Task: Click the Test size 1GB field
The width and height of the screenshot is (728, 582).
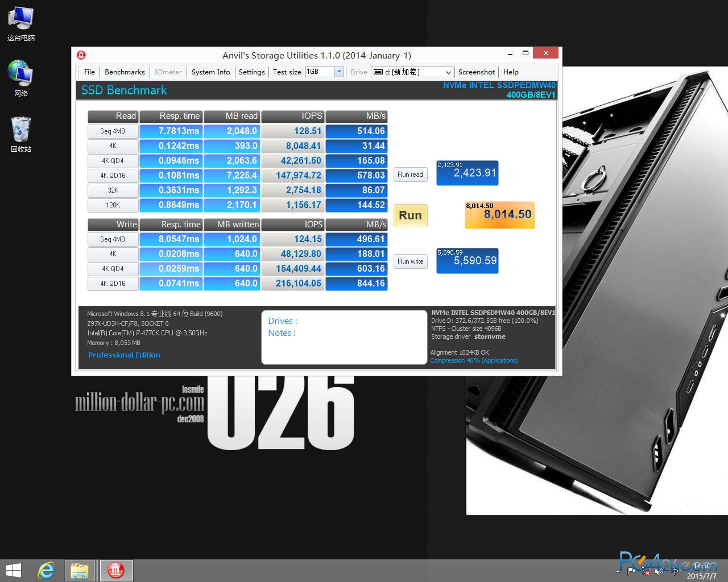Action: (320, 72)
